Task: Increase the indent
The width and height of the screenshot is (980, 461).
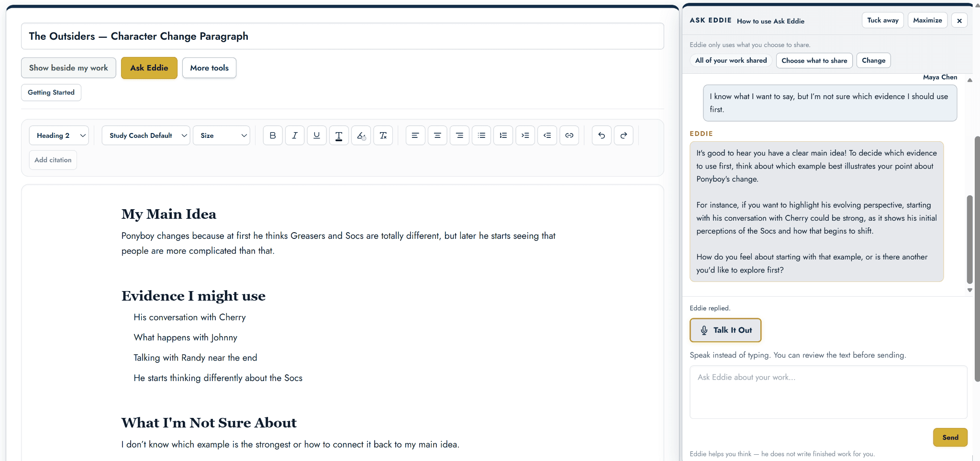Action: pos(525,135)
